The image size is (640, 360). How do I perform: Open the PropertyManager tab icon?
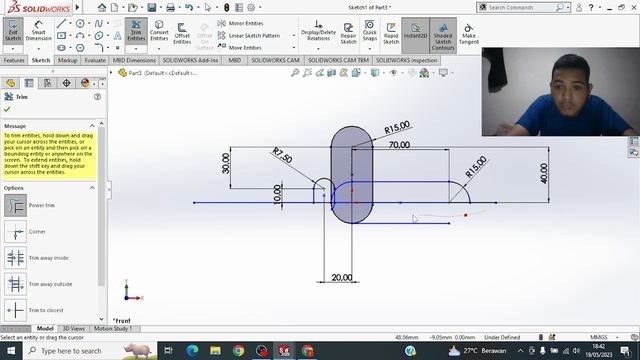pyautogui.click(x=29, y=83)
